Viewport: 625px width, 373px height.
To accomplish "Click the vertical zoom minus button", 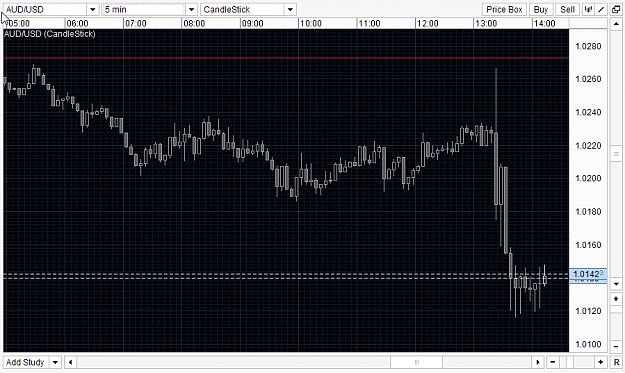I will click(x=616, y=346).
